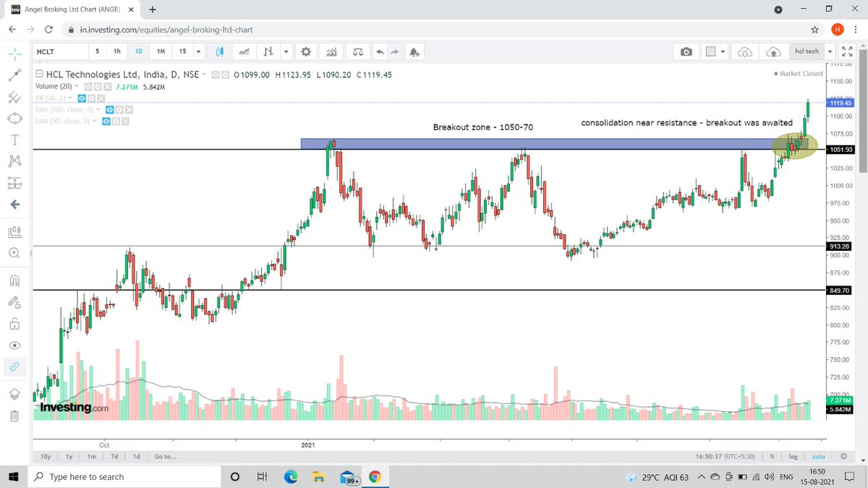The image size is (868, 488).
Task: Toggle hide all drawings eye icon
Action: (x=14, y=345)
